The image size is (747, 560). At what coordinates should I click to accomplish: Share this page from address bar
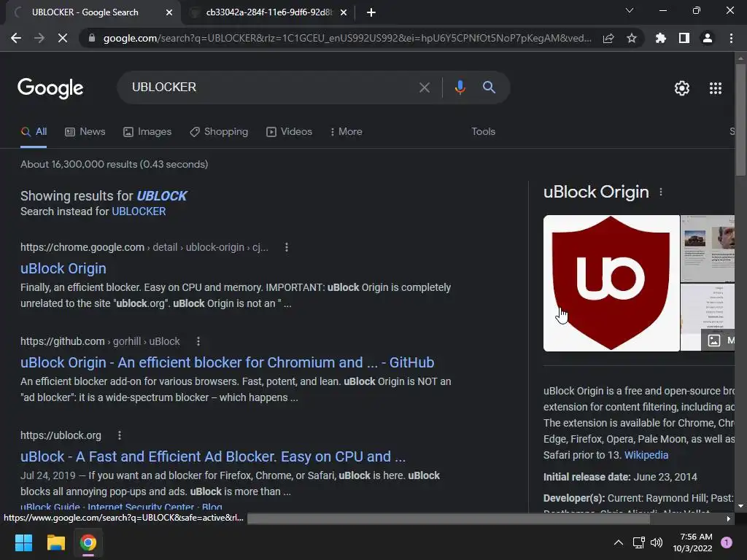(608, 38)
